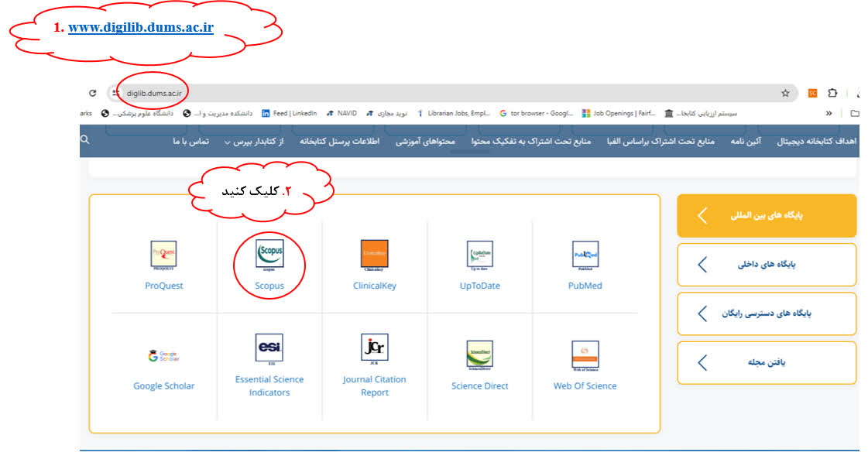Open the ClinicalKey database icon

[x=374, y=255]
